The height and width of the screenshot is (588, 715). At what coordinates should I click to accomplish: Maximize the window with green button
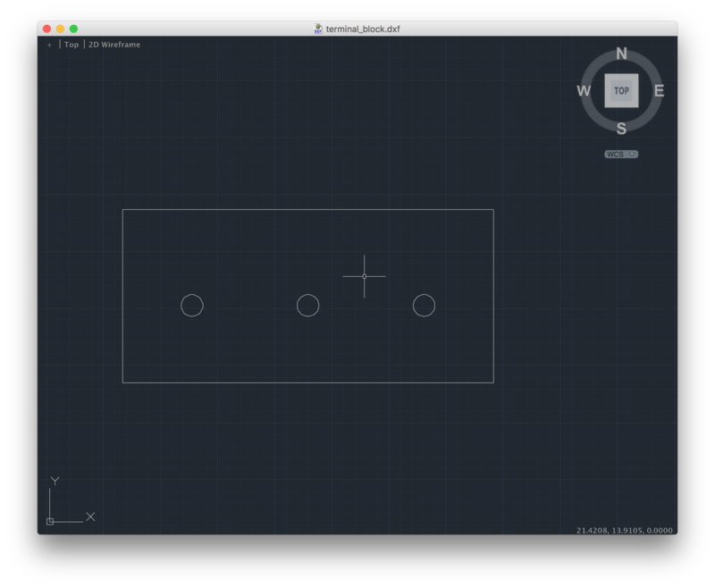click(73, 29)
